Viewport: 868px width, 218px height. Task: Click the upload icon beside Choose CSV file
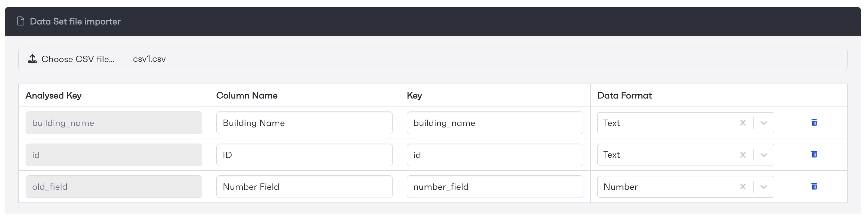(x=32, y=59)
